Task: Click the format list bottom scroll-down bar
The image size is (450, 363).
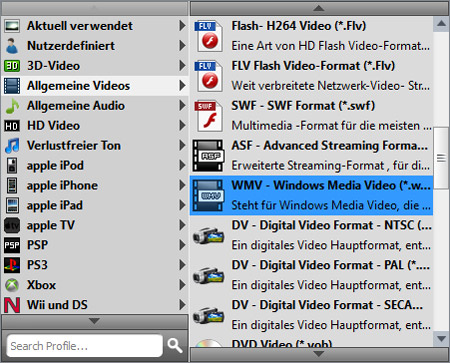Action: click(319, 354)
